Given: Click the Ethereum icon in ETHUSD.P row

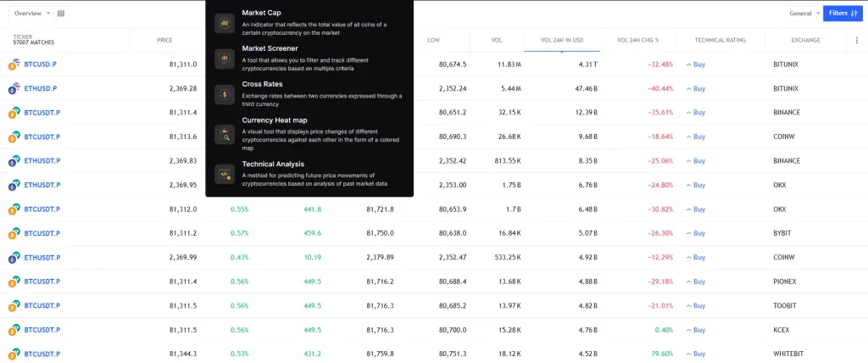Looking at the screenshot, I should 14,88.
